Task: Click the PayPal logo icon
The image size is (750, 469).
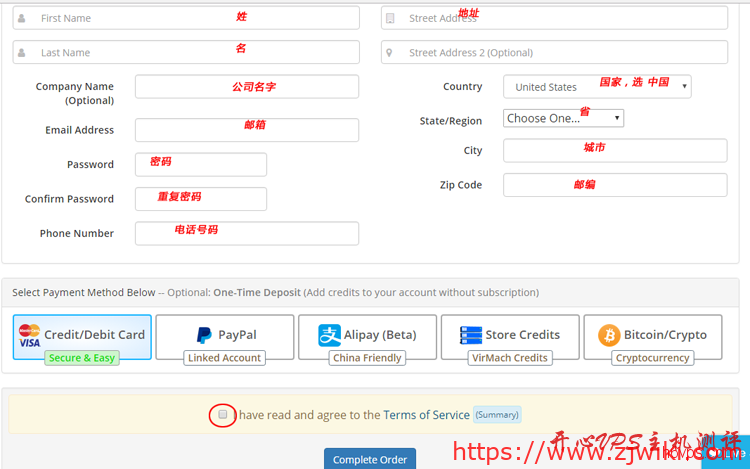Action: [204, 335]
